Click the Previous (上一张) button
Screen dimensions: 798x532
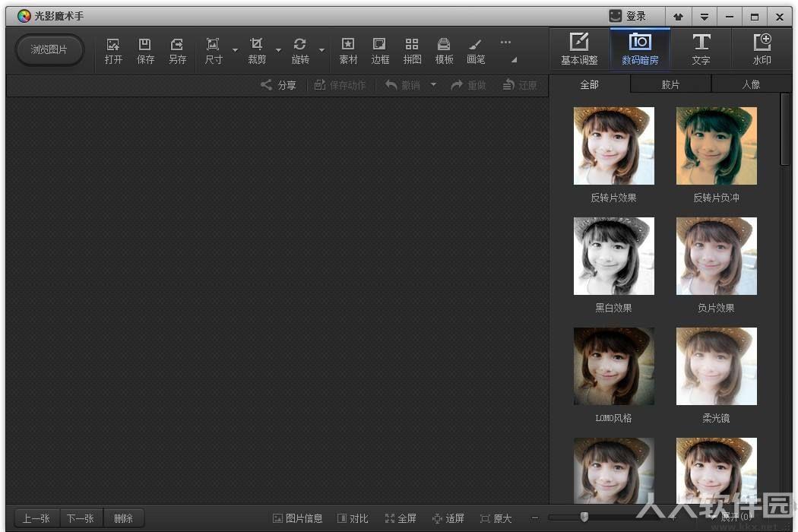pos(36,518)
